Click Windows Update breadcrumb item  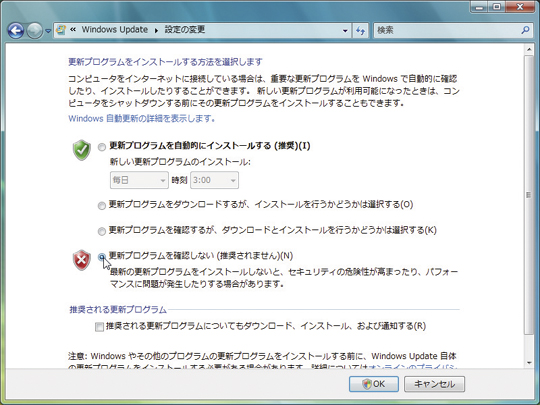click(114, 30)
